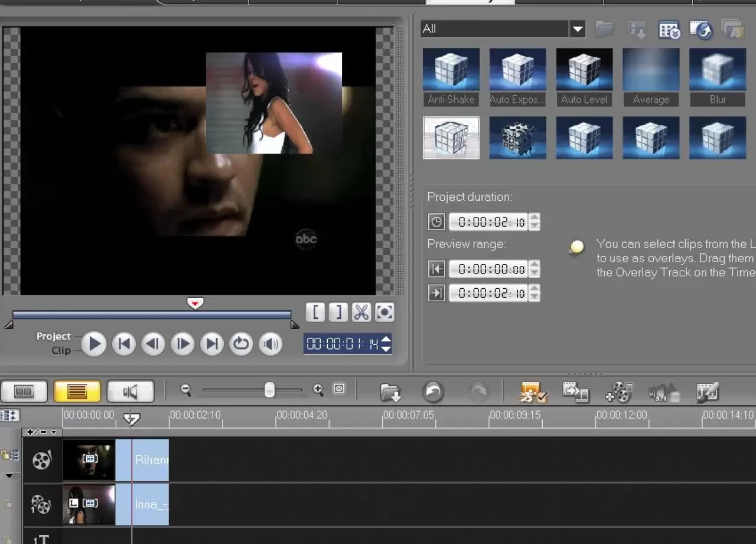Set Mark-in with the left bracket button

(x=315, y=312)
